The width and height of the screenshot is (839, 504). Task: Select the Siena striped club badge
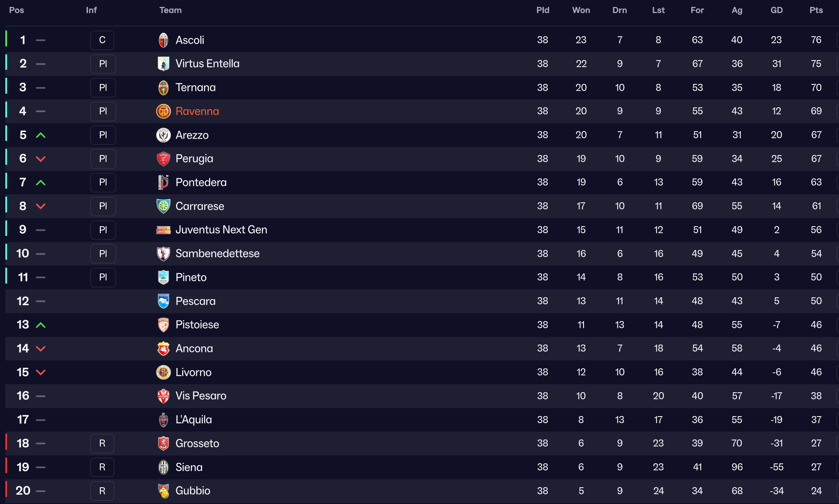pos(164,467)
